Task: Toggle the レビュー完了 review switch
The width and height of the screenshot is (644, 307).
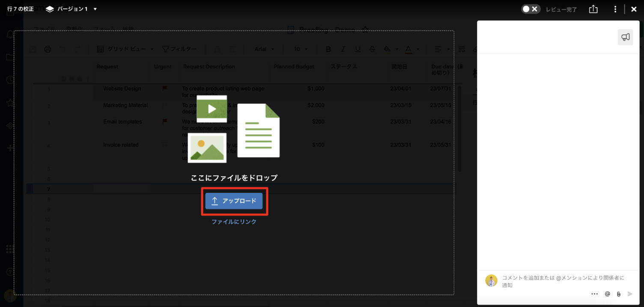Action: pyautogui.click(x=531, y=9)
